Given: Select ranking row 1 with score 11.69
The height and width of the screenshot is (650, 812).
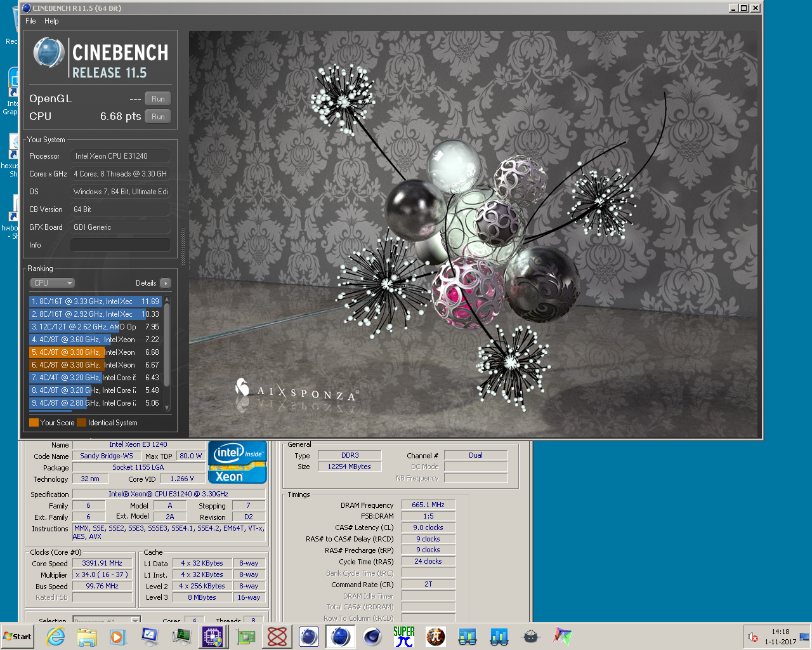Looking at the screenshot, I should pos(96,302).
